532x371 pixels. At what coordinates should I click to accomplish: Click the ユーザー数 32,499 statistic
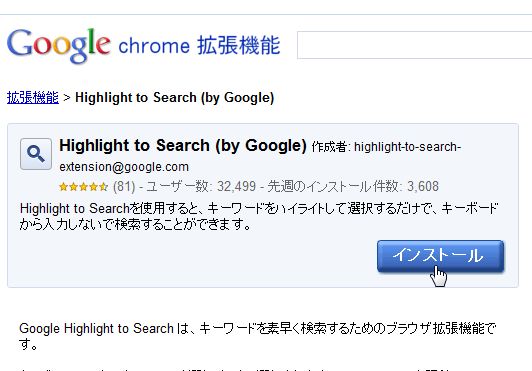click(x=201, y=186)
